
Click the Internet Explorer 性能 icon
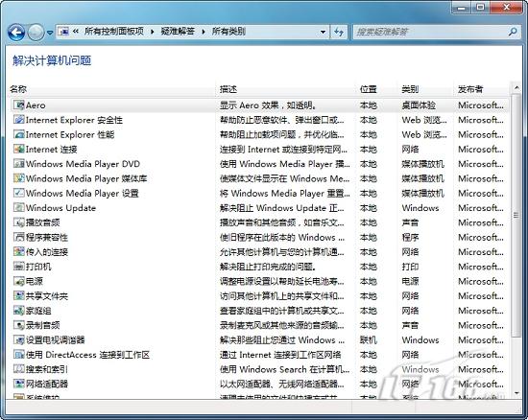click(19, 134)
